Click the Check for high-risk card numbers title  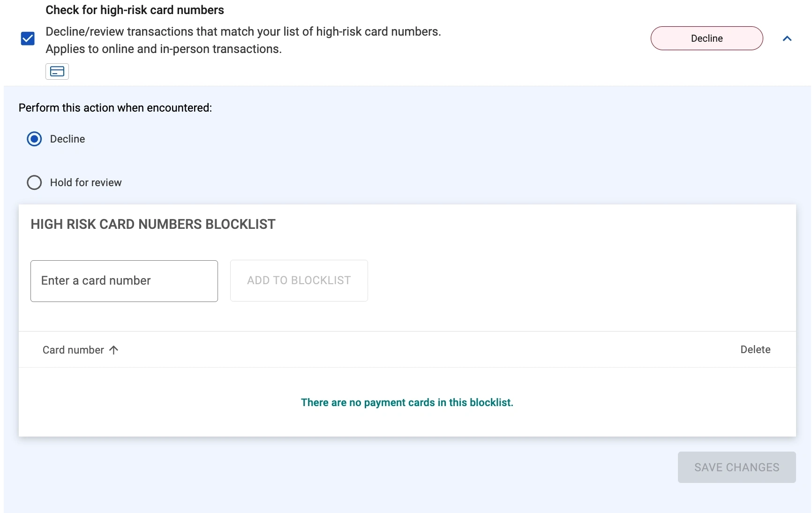[135, 10]
